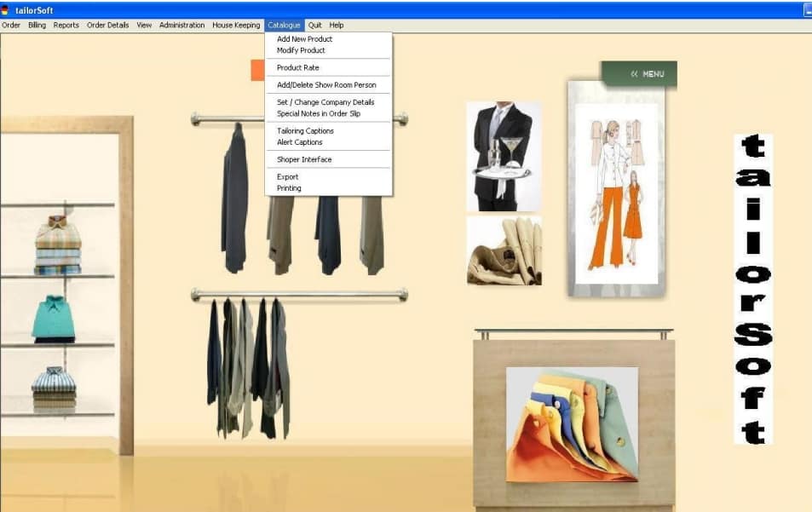
Task: Select Add New Product from Catalogue menu
Action: click(x=304, y=39)
